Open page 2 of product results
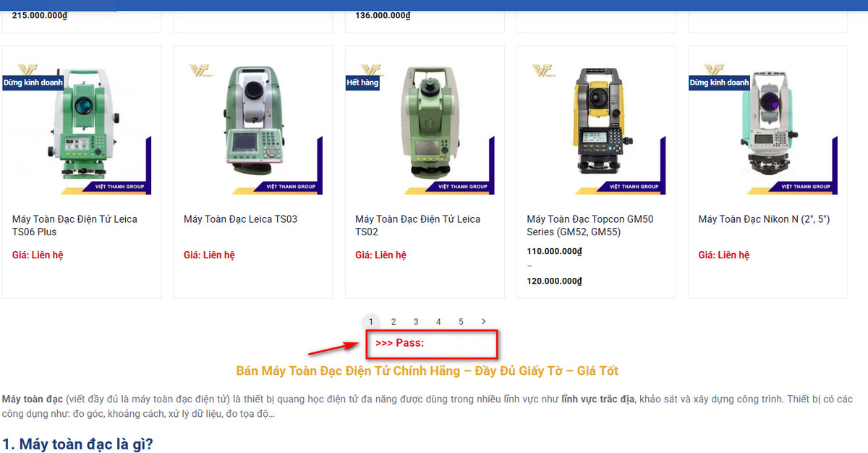Image resolution: width=868 pixels, height=453 pixels. [393, 321]
